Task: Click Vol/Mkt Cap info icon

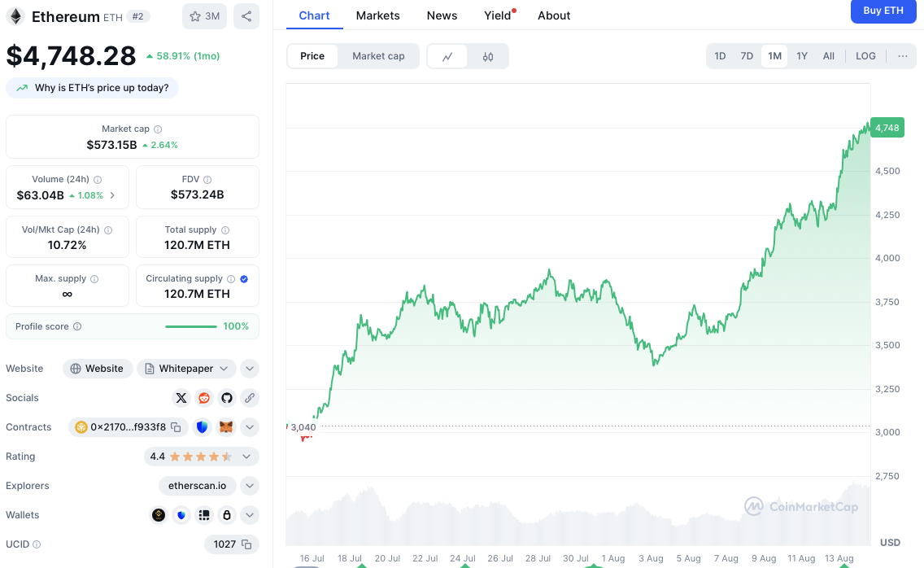Action: (108, 230)
